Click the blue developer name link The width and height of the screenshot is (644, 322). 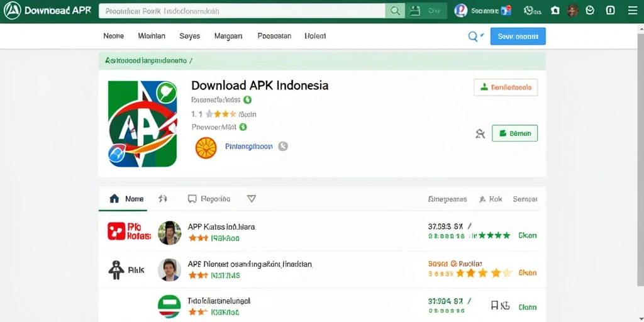click(x=249, y=146)
